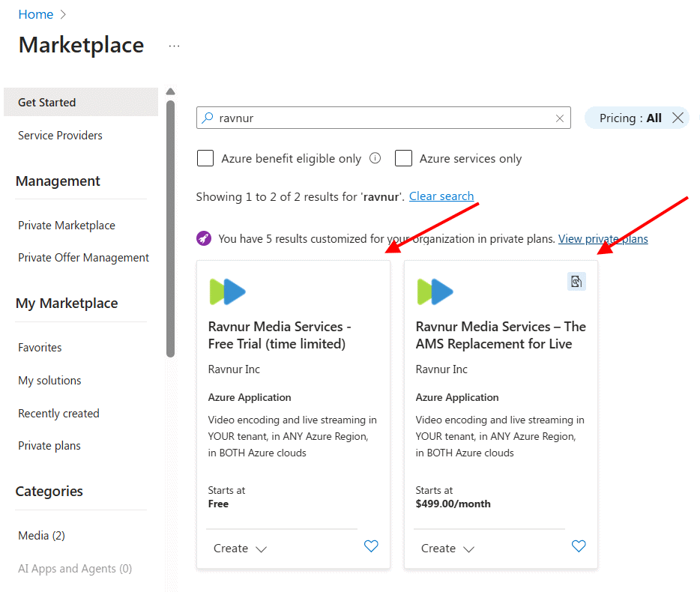Open Private Marketplace section
Screen dimensions: 700x592
[67, 226]
